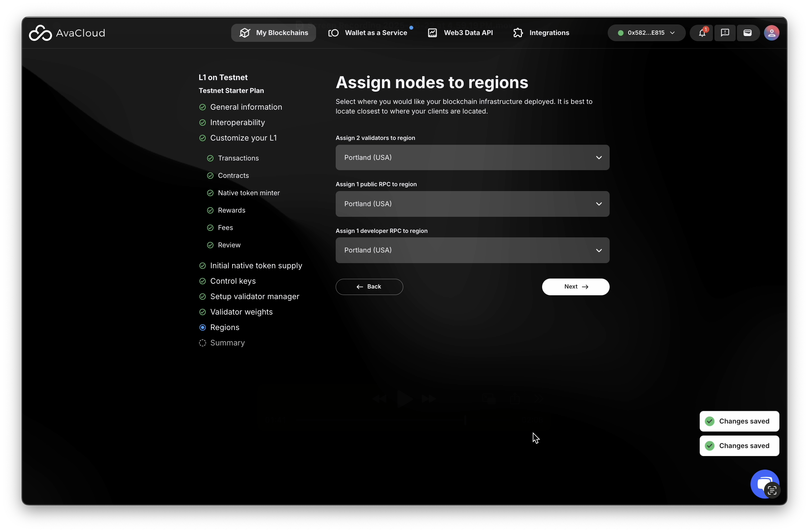Open the user profile avatar
The image size is (809, 532).
click(x=771, y=33)
